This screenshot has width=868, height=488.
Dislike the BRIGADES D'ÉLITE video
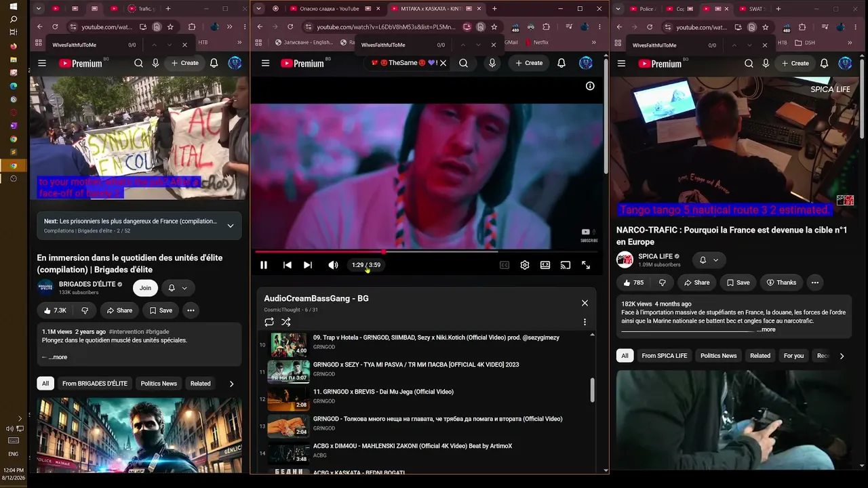[85, 310]
